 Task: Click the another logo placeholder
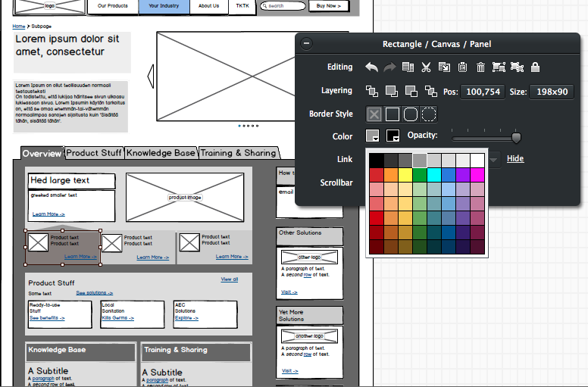pos(309,336)
